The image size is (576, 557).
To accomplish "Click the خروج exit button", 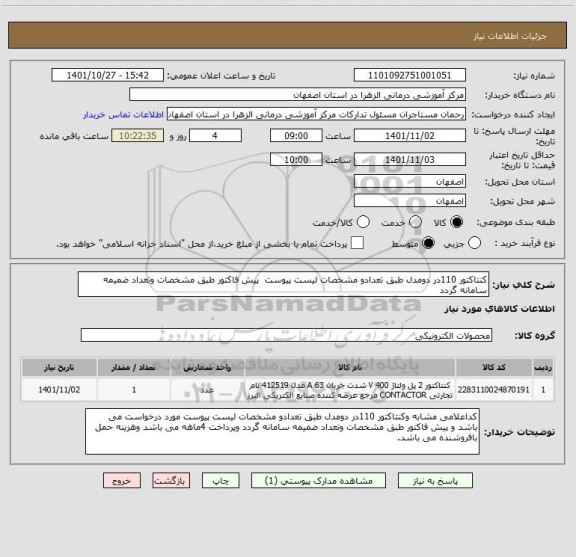I will [x=122, y=481].
